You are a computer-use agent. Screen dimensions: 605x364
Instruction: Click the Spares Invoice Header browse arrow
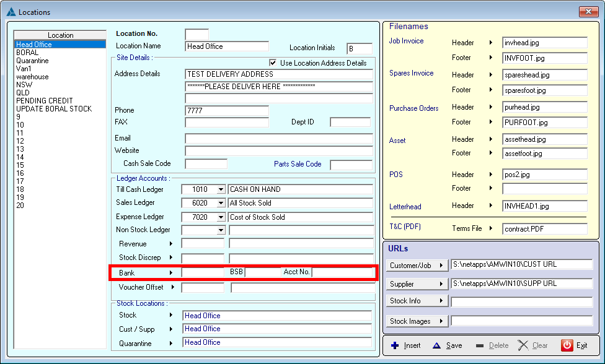click(x=491, y=75)
